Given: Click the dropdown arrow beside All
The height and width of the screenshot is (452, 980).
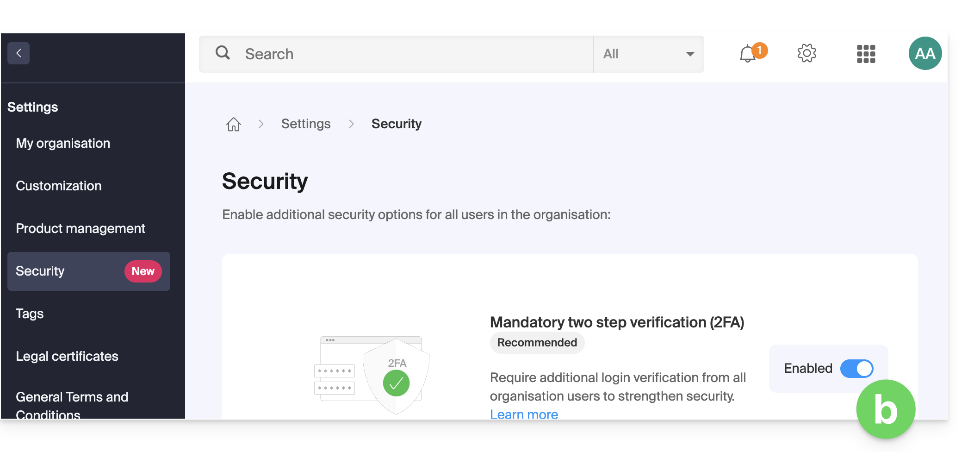Looking at the screenshot, I should coord(690,54).
